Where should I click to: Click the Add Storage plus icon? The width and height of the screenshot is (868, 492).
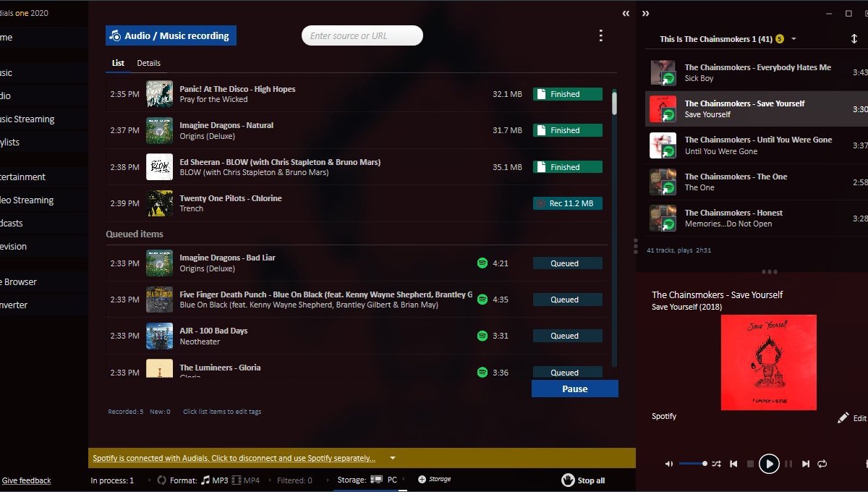point(422,480)
